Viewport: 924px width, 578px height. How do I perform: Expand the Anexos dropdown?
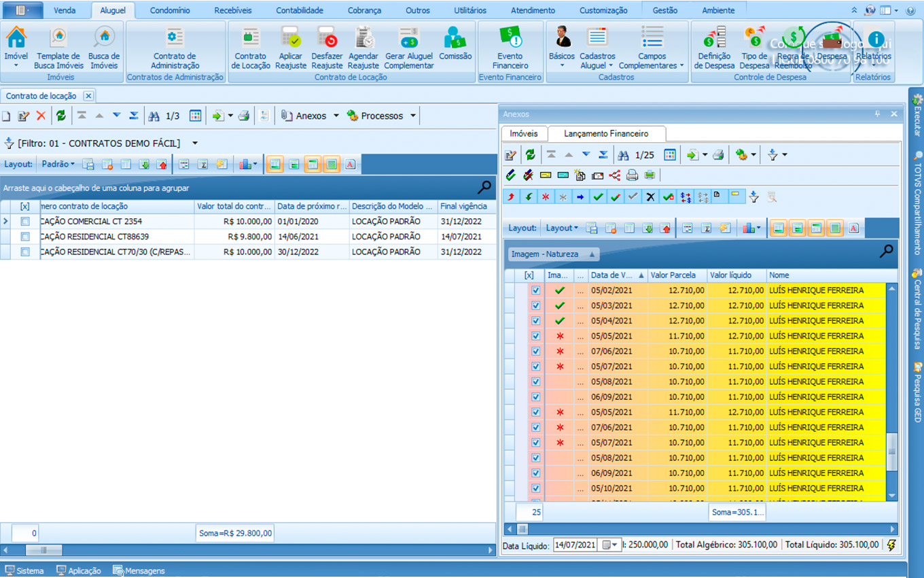(336, 116)
